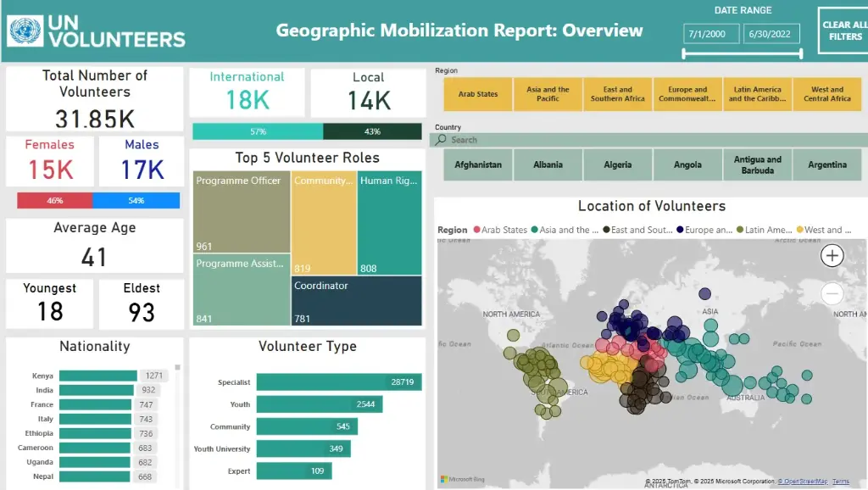868x490 pixels.
Task: Toggle the Asia and the Pacific filter
Action: (548, 94)
